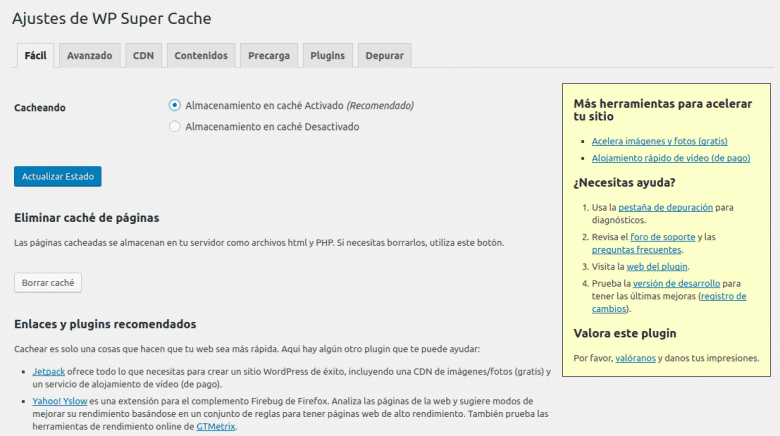Open Acelera imágenes y fotos (gratis) link
The width and height of the screenshot is (780, 436).
(660, 141)
